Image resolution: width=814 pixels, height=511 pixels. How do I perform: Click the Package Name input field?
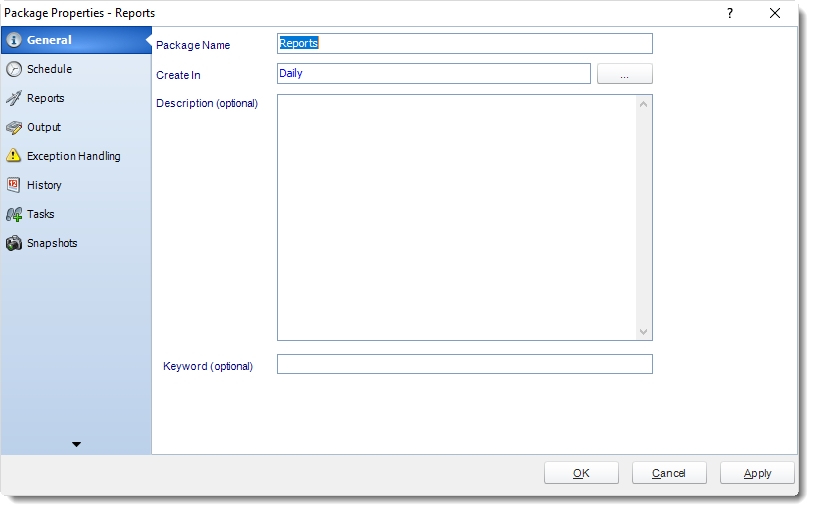(x=465, y=44)
